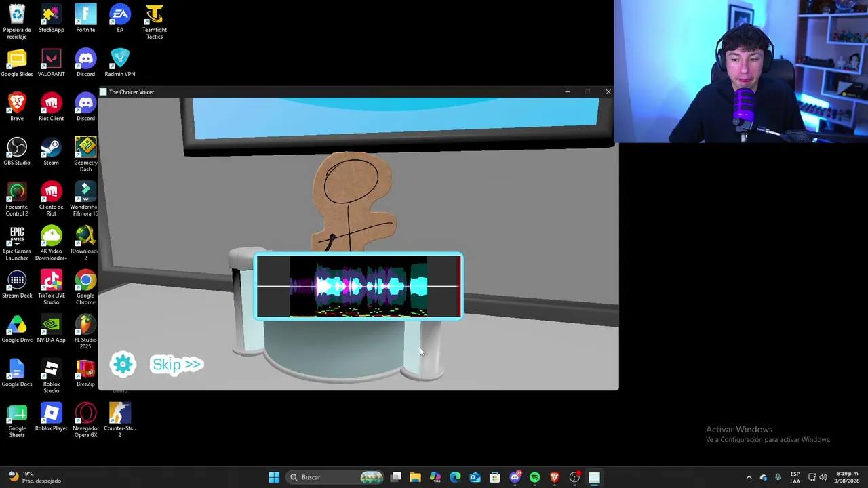Open Microsoft Store from the taskbar
The width and height of the screenshot is (868, 488).
coord(495,477)
